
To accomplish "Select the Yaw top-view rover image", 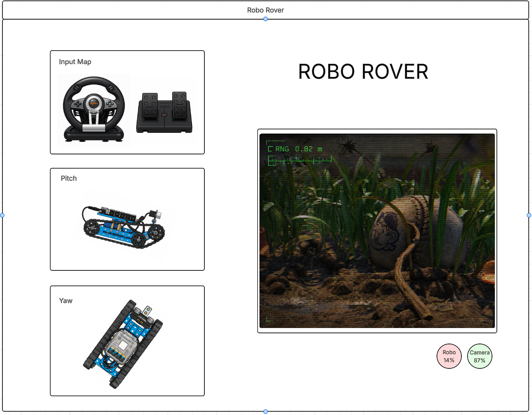I will click(123, 344).
